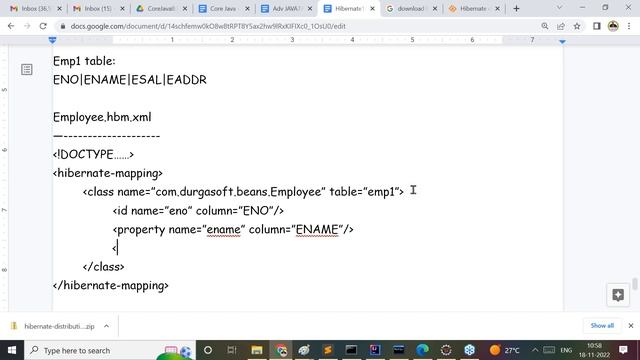The width and height of the screenshot is (640, 360).
Task: Open the Chrome profile avatar
Action: pyautogui.click(x=613, y=26)
